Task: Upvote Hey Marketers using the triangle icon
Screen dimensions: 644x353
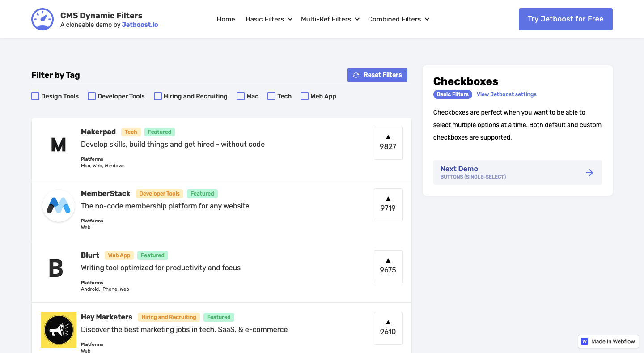Action: [x=388, y=322]
